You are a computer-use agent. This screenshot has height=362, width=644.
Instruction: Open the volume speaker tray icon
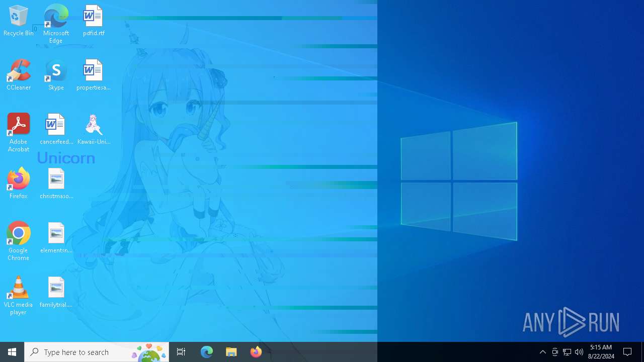point(579,352)
